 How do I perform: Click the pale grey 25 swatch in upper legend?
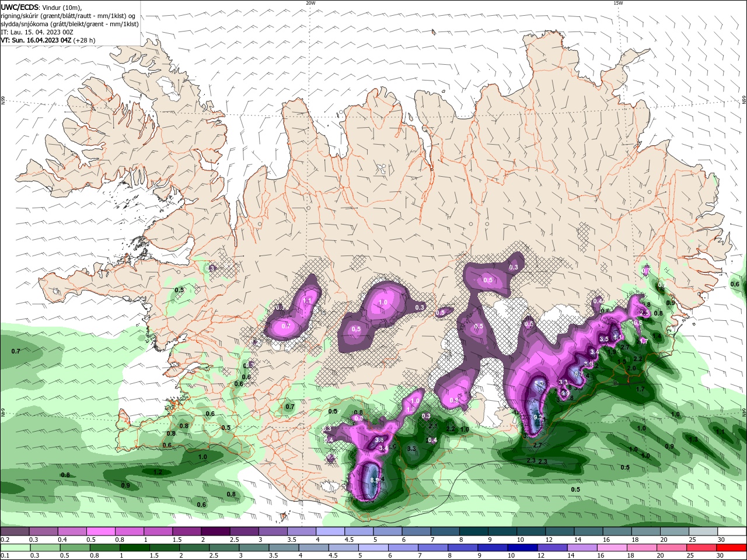coord(703,531)
